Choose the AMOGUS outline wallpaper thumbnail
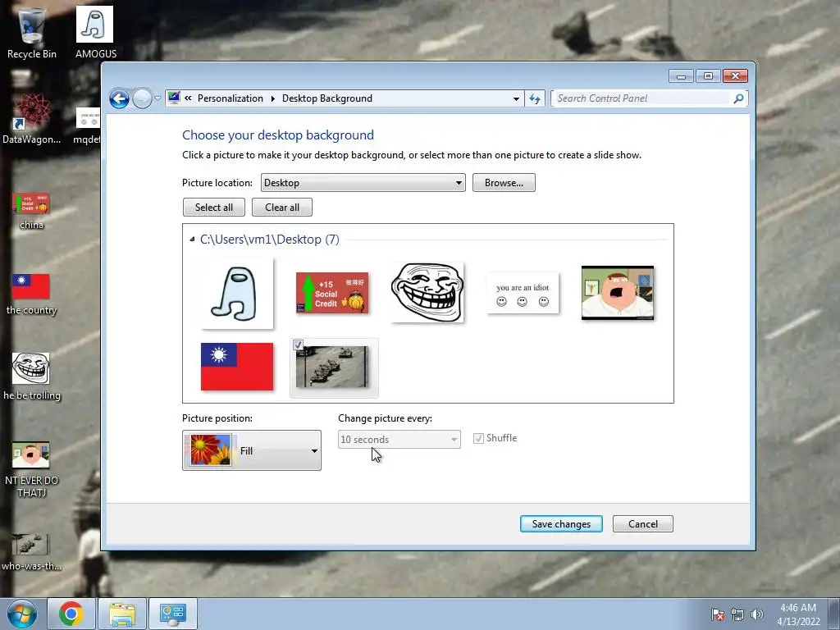The width and height of the screenshot is (840, 630). 237,293
